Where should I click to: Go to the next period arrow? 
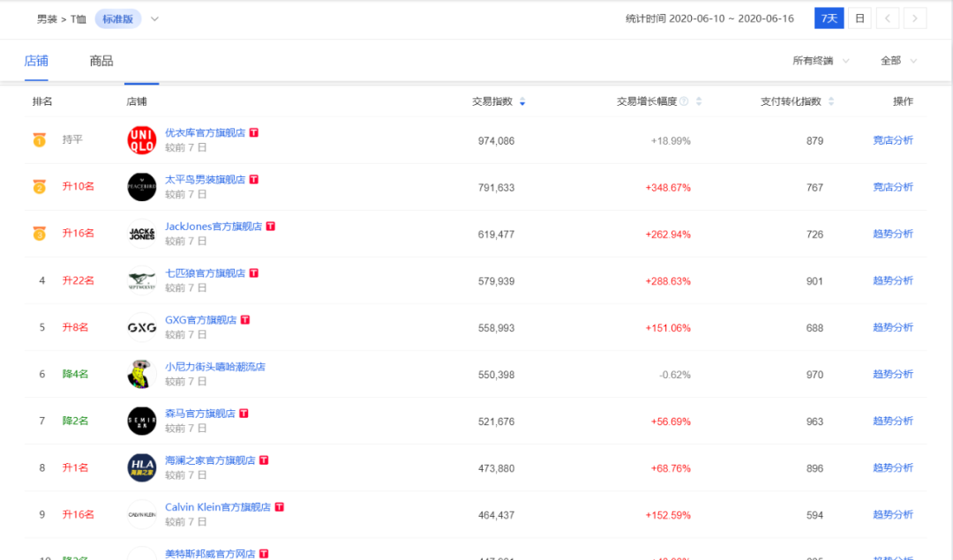click(x=915, y=19)
